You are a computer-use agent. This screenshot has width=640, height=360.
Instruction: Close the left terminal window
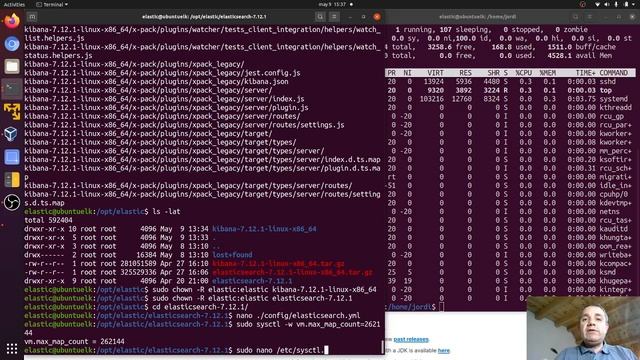(377, 17)
